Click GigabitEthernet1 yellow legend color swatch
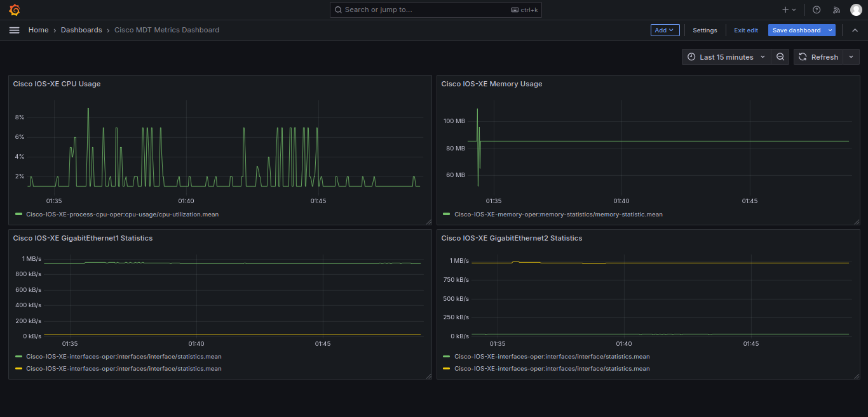 click(18, 369)
